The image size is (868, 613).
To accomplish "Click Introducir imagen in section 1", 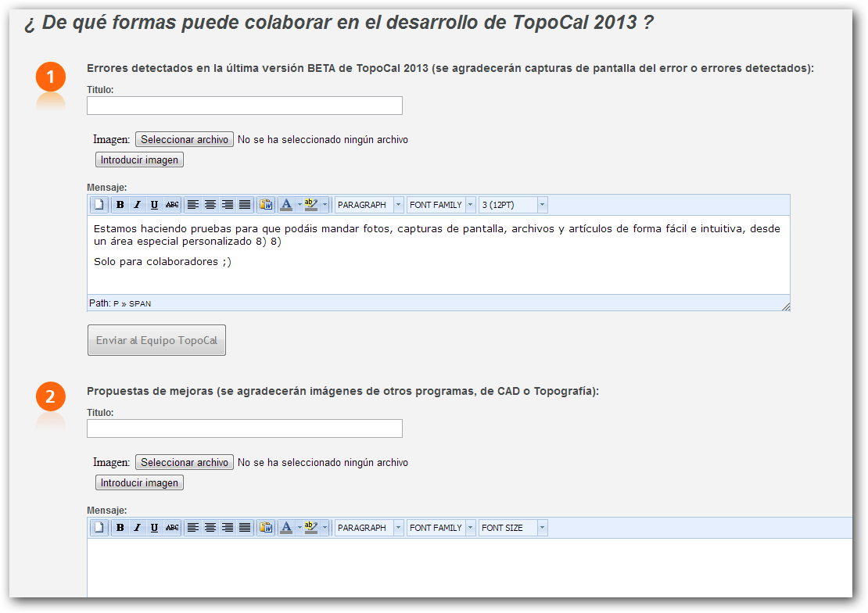I will coord(139,160).
